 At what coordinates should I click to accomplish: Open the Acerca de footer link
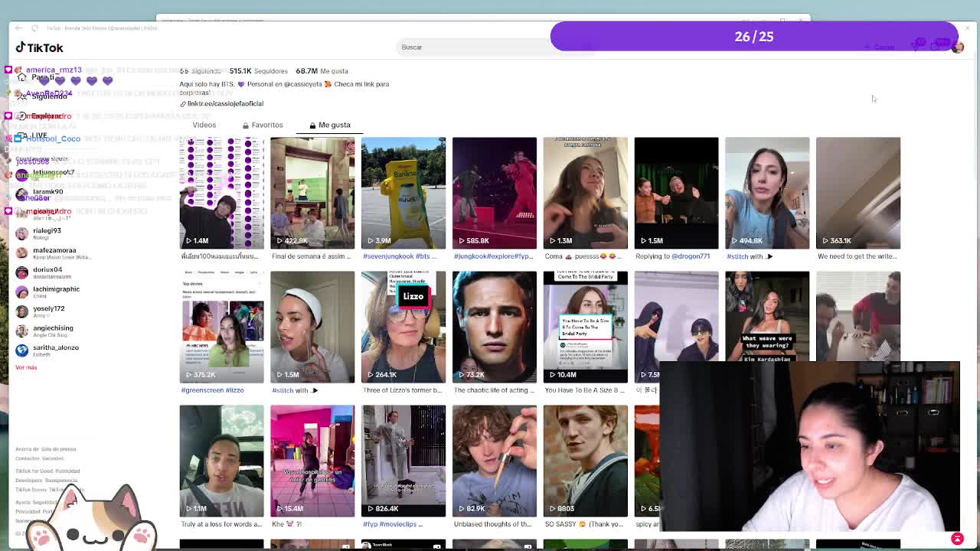pyautogui.click(x=27, y=449)
